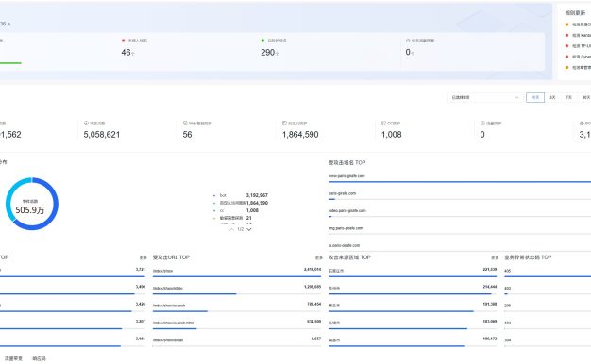Toggle the bot series in the donut legend
591x364 pixels.
pos(241,195)
